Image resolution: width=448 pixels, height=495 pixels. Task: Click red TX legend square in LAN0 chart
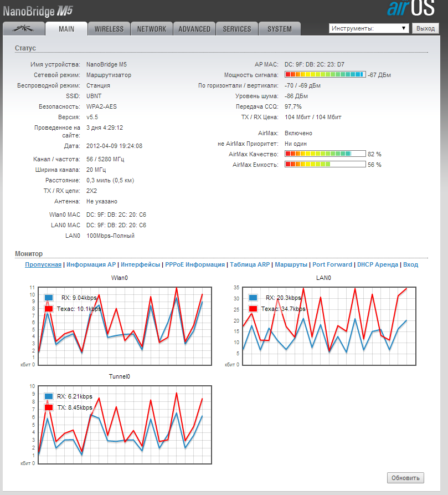tap(253, 309)
